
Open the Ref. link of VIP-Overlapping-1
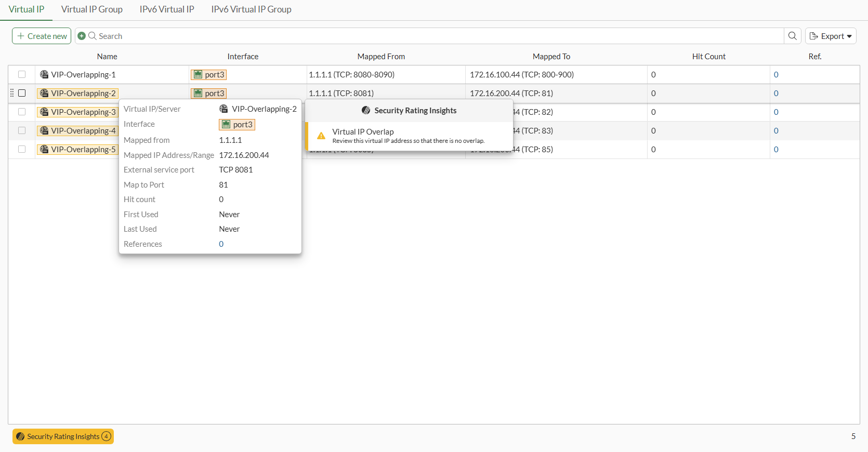tap(776, 74)
